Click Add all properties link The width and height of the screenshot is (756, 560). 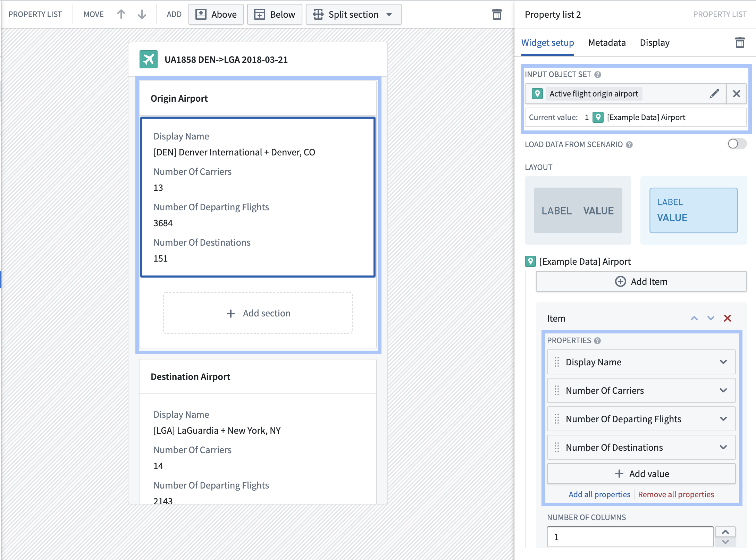point(599,494)
